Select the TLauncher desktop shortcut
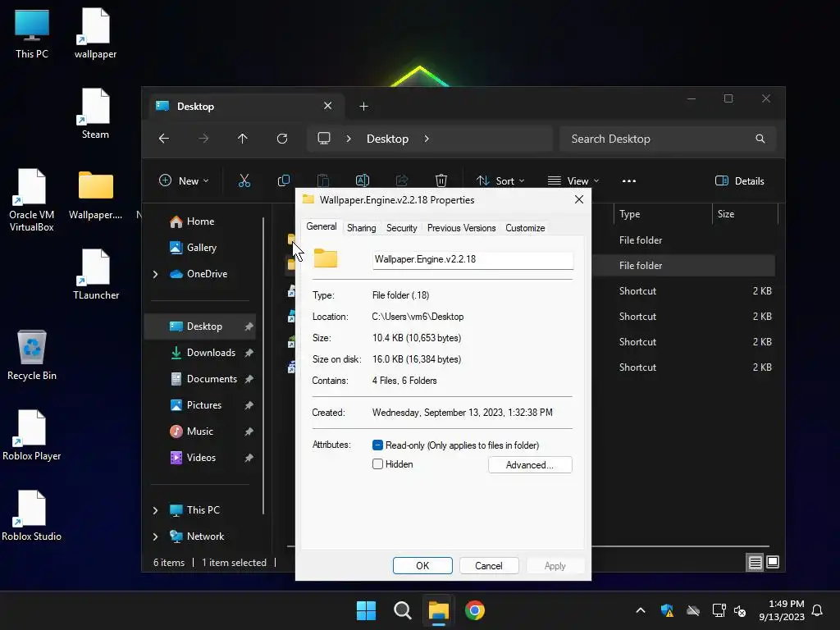The height and width of the screenshot is (630, 840). point(96,274)
